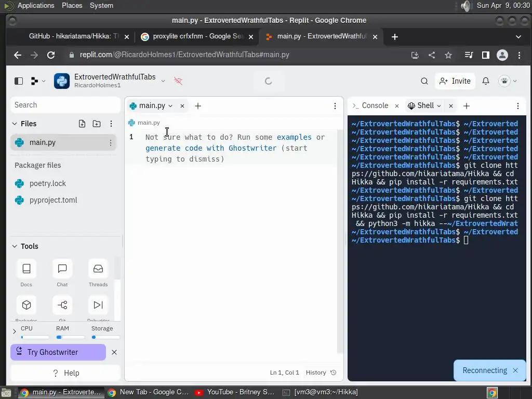Reload the Replit page
This screenshot has height=399, width=532.
pos(51,55)
